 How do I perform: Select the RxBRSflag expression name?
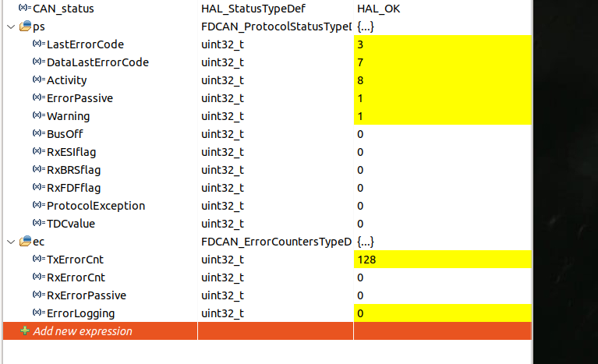[x=73, y=170]
